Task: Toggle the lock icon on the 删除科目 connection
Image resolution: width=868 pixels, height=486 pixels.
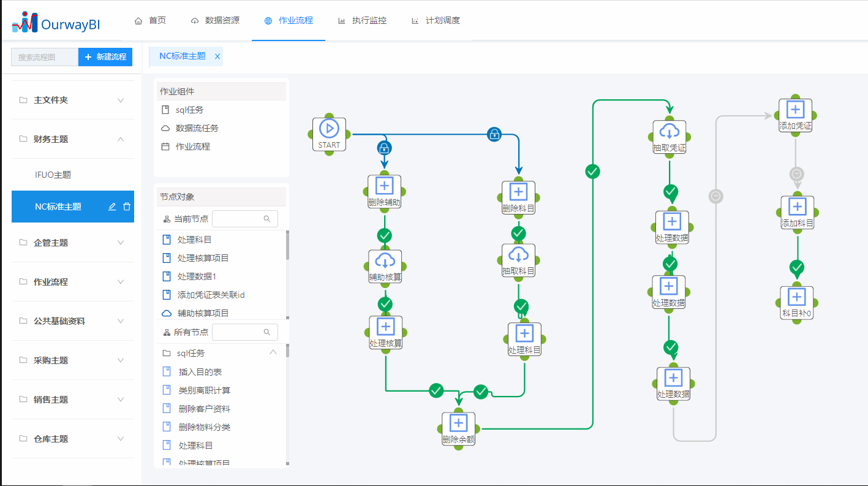Action: (494, 134)
